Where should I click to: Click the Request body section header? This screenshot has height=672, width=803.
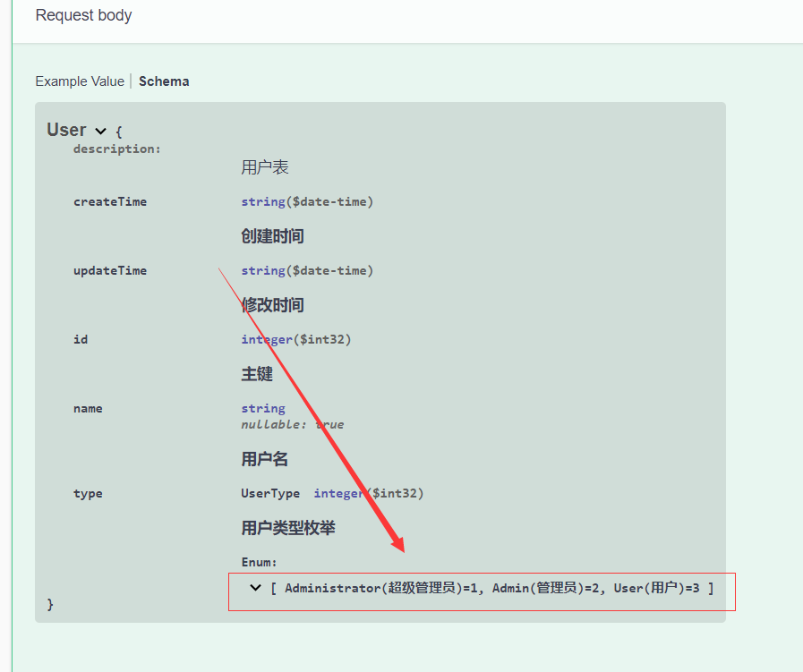tap(83, 14)
